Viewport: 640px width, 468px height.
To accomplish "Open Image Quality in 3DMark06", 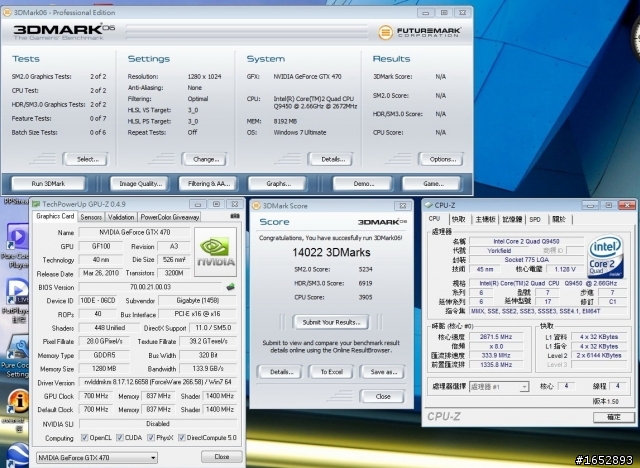I will tap(140, 184).
